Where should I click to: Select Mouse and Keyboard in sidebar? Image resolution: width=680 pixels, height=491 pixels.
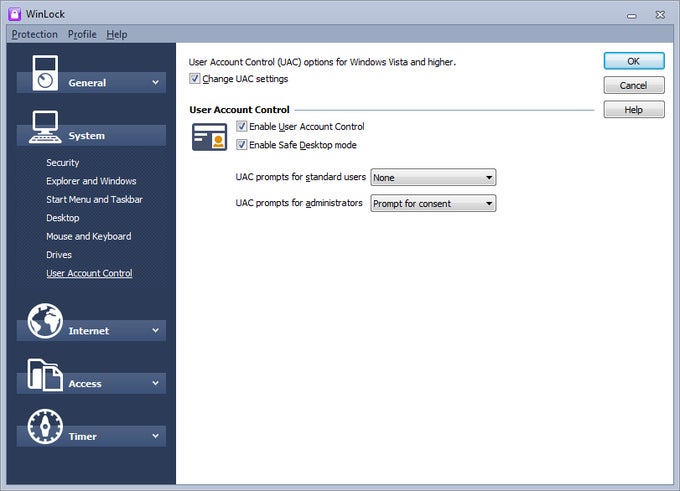(x=88, y=236)
